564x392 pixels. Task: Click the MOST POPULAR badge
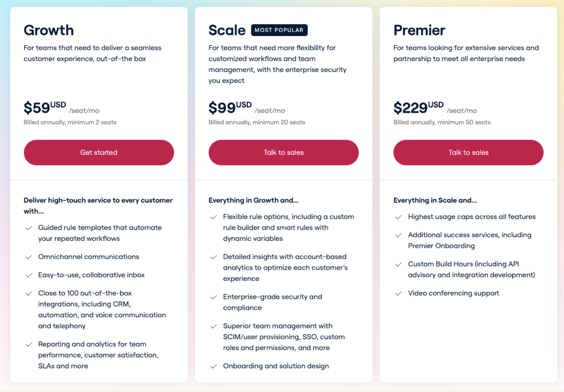279,30
